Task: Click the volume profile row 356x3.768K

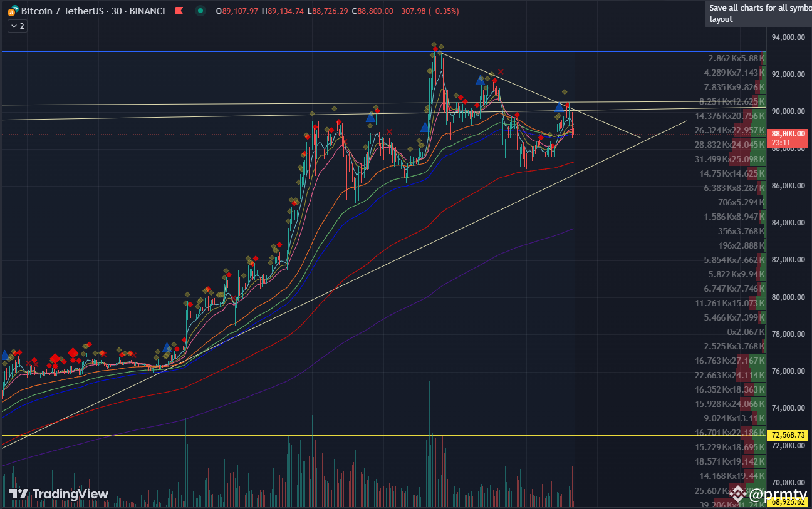Action: tap(741, 231)
